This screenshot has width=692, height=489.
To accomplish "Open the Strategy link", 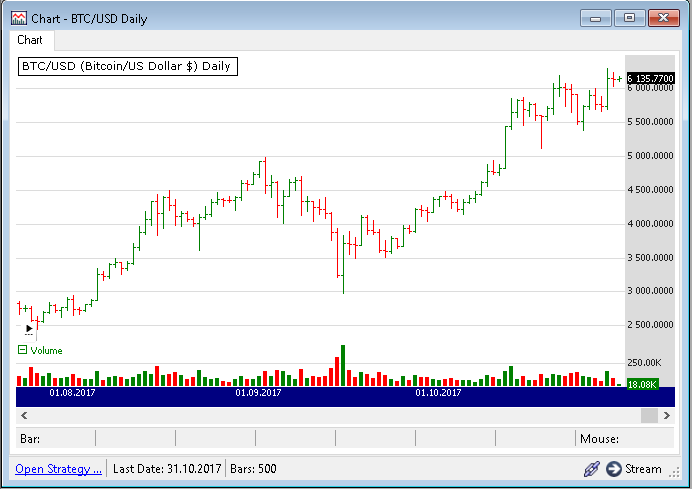I will tap(58, 468).
